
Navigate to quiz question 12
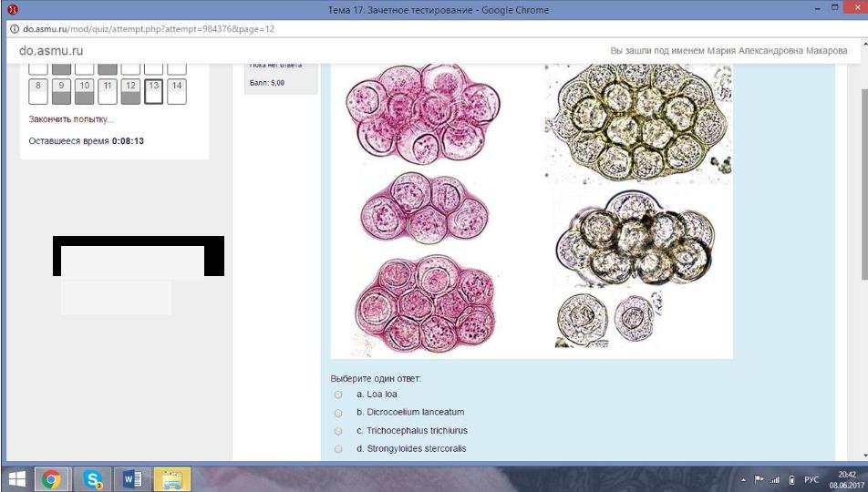click(x=130, y=91)
